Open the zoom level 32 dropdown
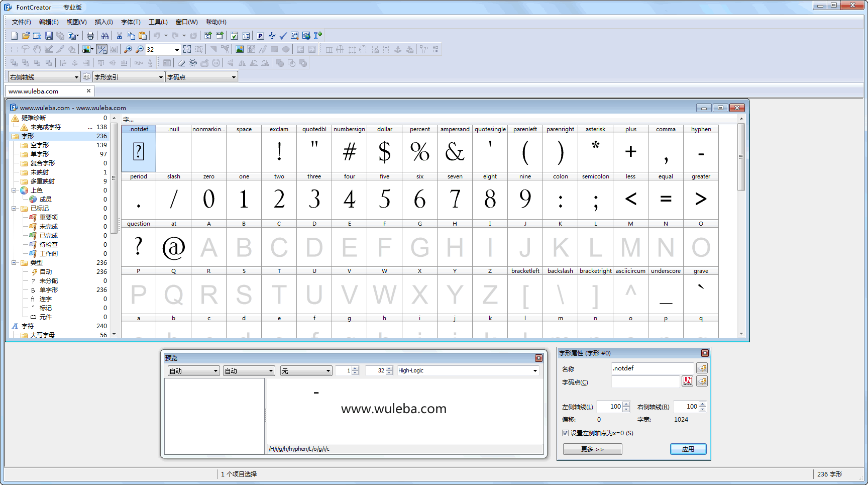 pos(177,50)
